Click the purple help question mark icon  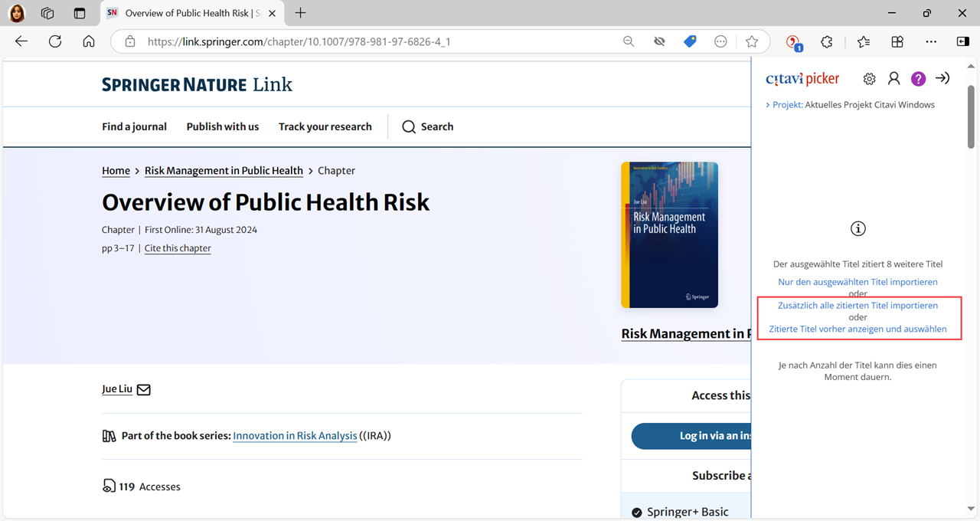point(918,79)
